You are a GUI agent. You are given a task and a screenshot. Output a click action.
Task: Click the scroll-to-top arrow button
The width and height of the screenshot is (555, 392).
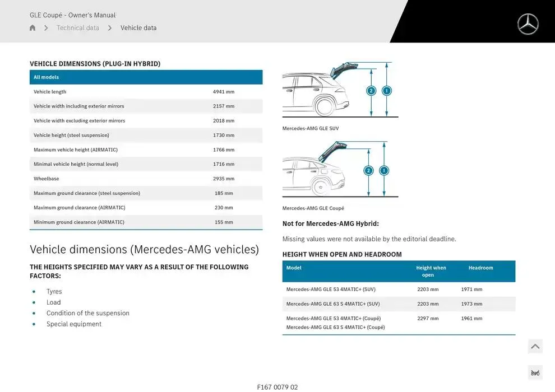[535, 347]
